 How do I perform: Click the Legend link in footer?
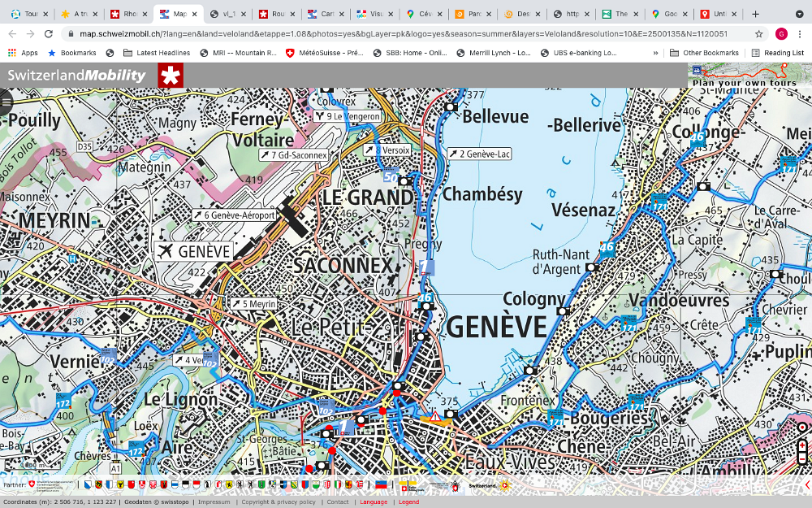408,502
